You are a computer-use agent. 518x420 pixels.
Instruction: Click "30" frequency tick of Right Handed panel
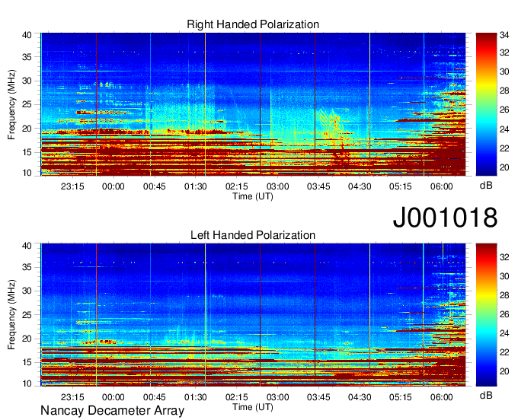pos(27,81)
